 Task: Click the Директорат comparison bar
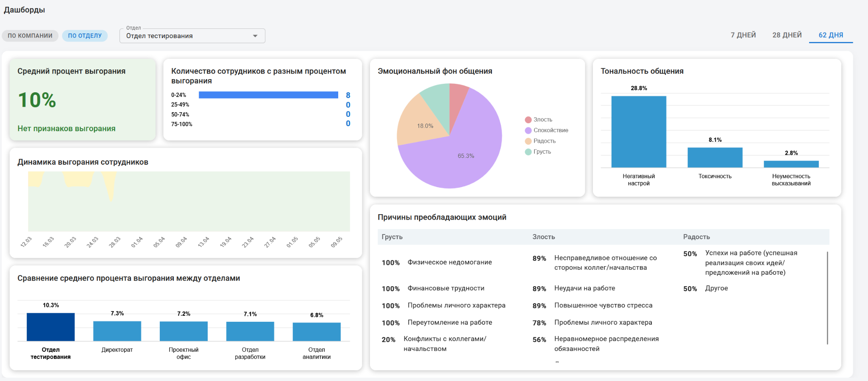pos(117,331)
